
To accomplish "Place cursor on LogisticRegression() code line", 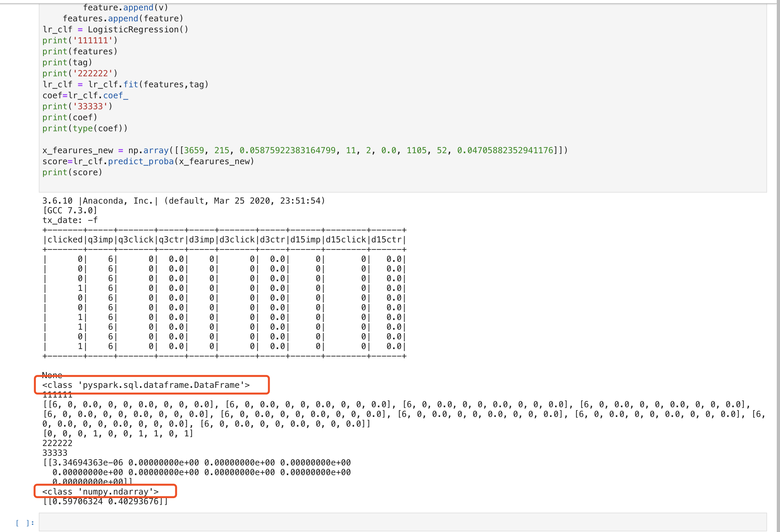I will 115,29.
